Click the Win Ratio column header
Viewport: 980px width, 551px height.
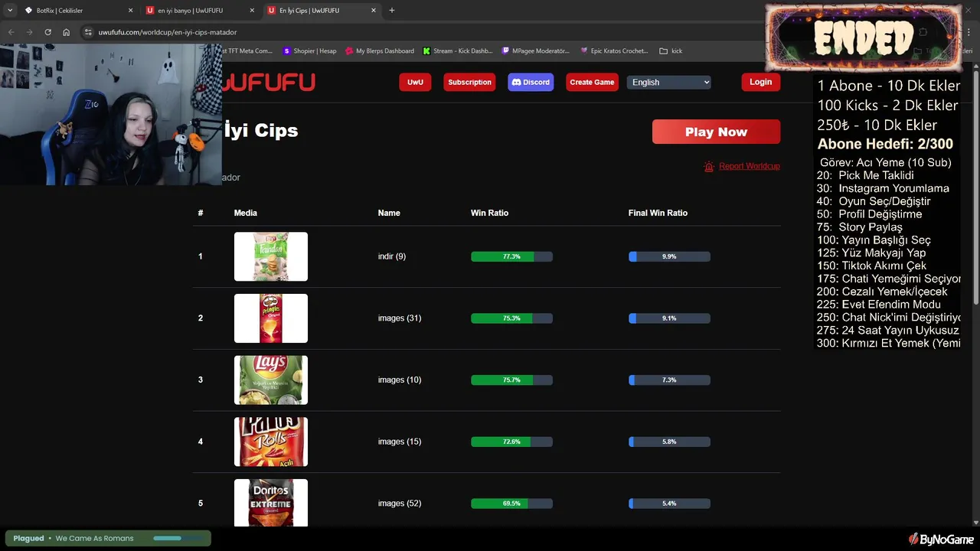tap(489, 213)
